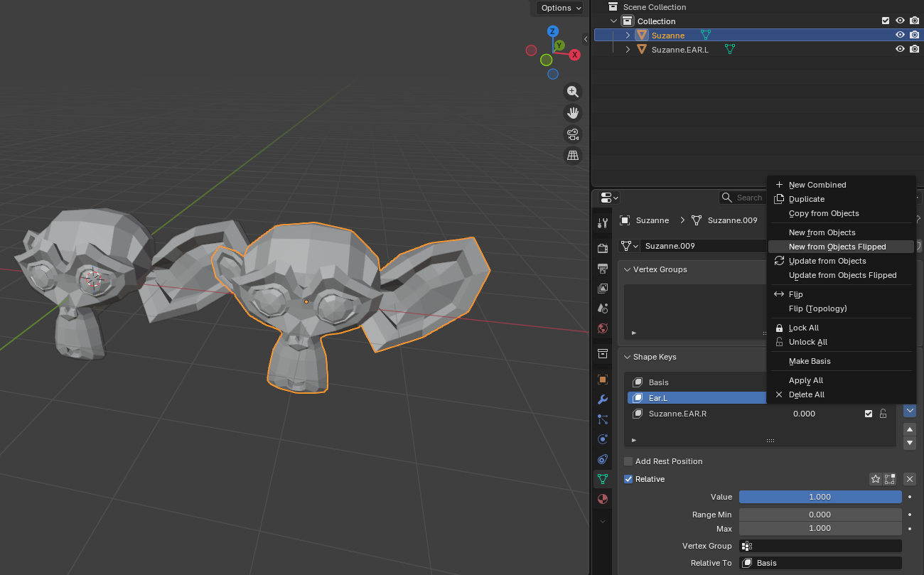Select New from Objects Flipped
The width and height of the screenshot is (924, 575).
[x=842, y=247]
